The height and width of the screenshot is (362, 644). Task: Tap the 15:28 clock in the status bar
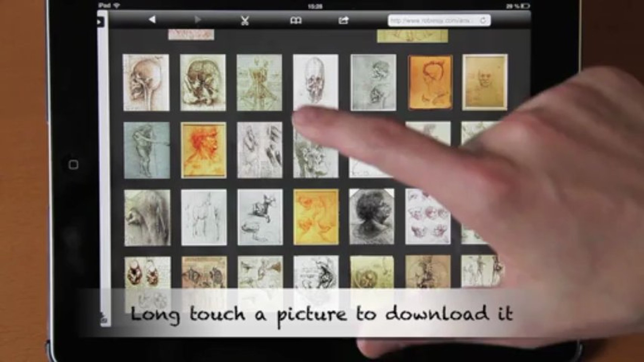pyautogui.click(x=315, y=6)
